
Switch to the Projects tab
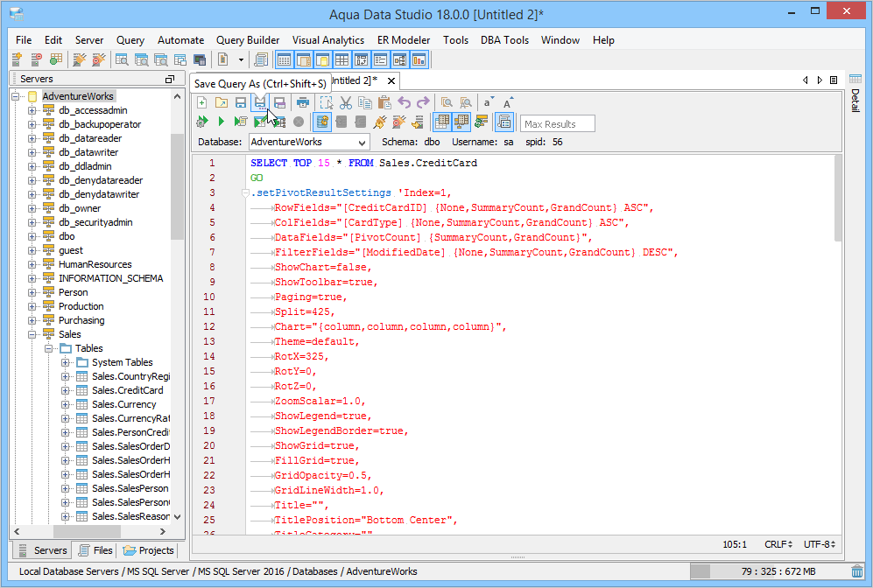pyautogui.click(x=148, y=550)
